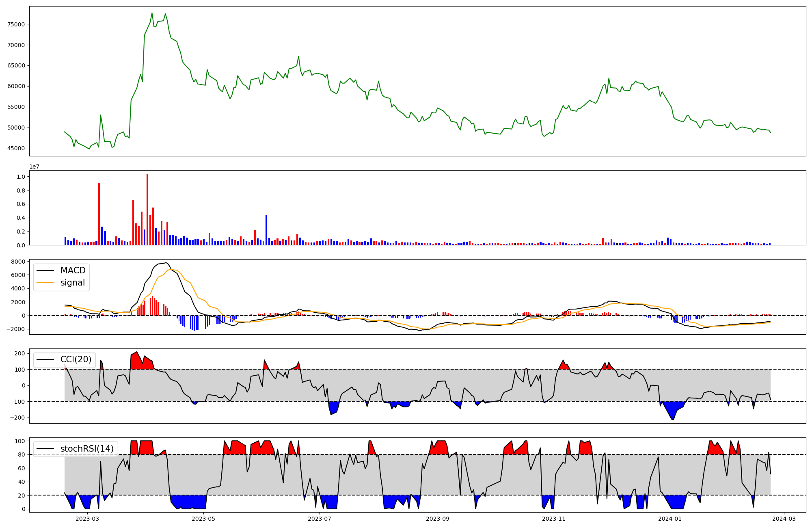This screenshot has height=528, width=812.
Task: Click the CCI(20) legend entry
Action: point(76,359)
